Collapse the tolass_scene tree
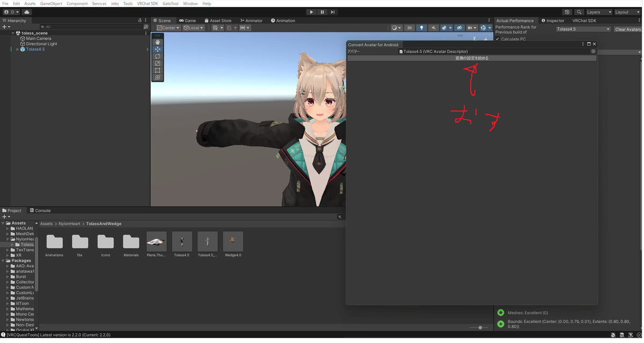 coord(13,33)
